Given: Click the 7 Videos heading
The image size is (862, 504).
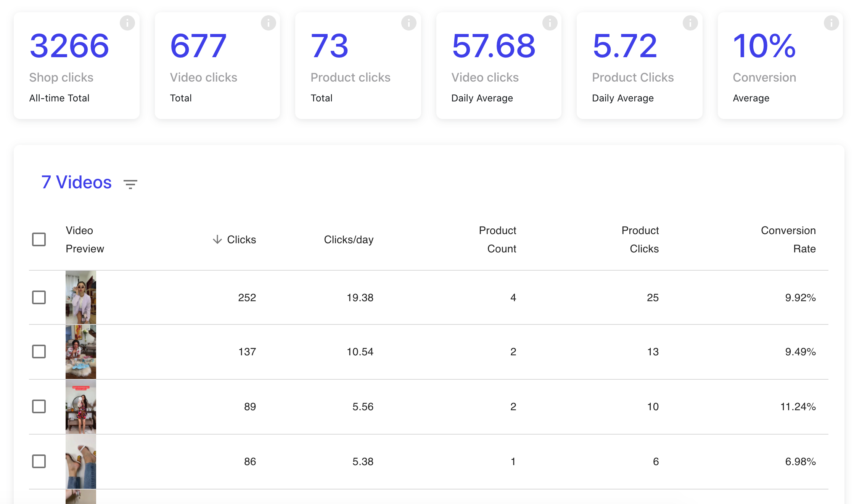Looking at the screenshot, I should (76, 183).
